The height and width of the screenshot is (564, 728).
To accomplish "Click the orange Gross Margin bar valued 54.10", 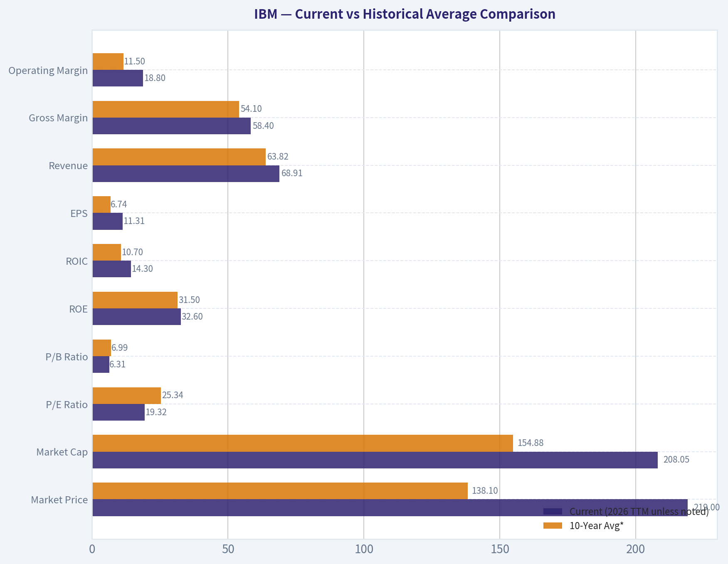I will [x=165, y=109].
